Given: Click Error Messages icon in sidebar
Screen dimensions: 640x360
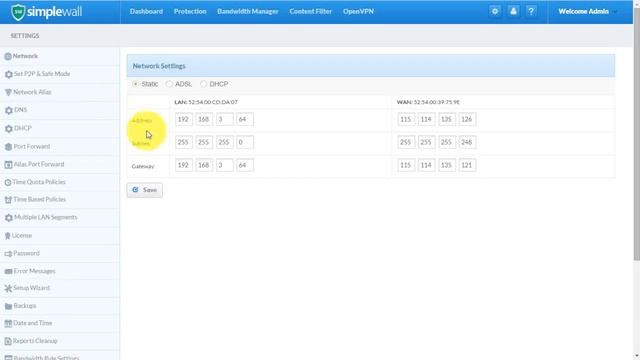Looking at the screenshot, I should (x=8, y=271).
